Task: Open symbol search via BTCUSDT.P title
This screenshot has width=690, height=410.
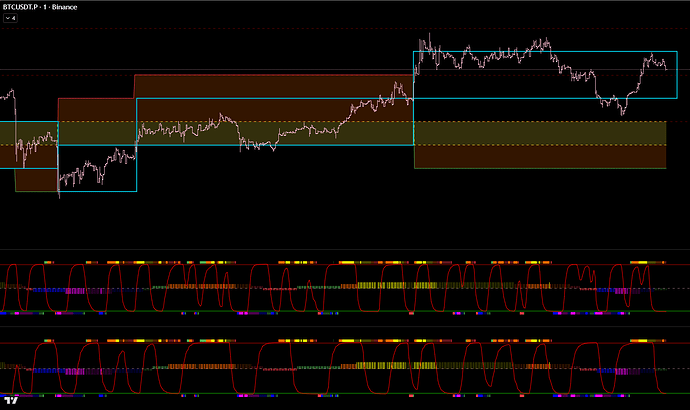Action: pyautogui.click(x=27, y=6)
